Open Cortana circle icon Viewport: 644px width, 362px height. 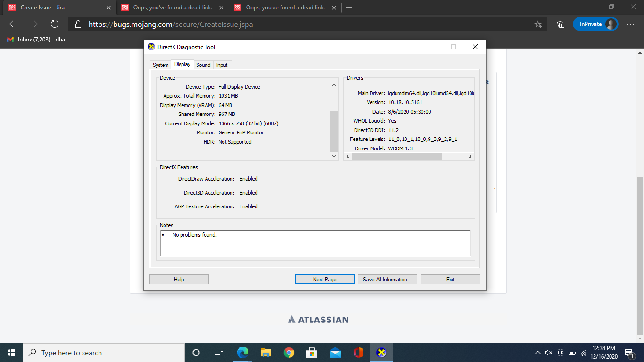(x=196, y=353)
